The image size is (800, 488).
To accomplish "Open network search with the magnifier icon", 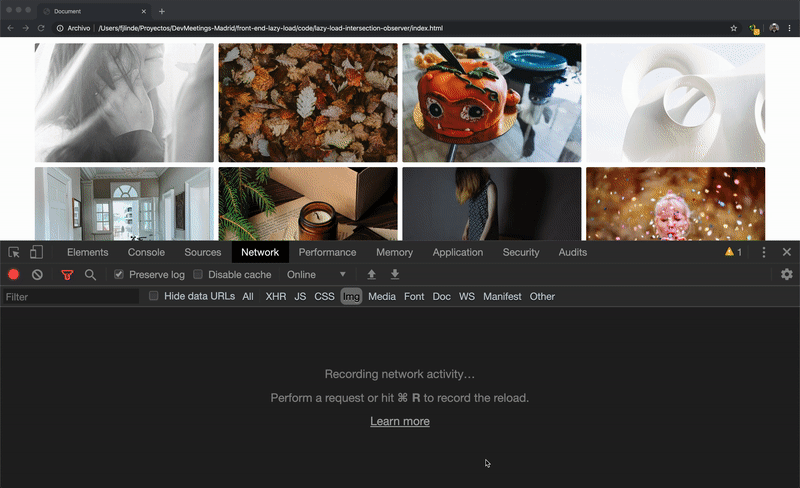I will pos(90,275).
